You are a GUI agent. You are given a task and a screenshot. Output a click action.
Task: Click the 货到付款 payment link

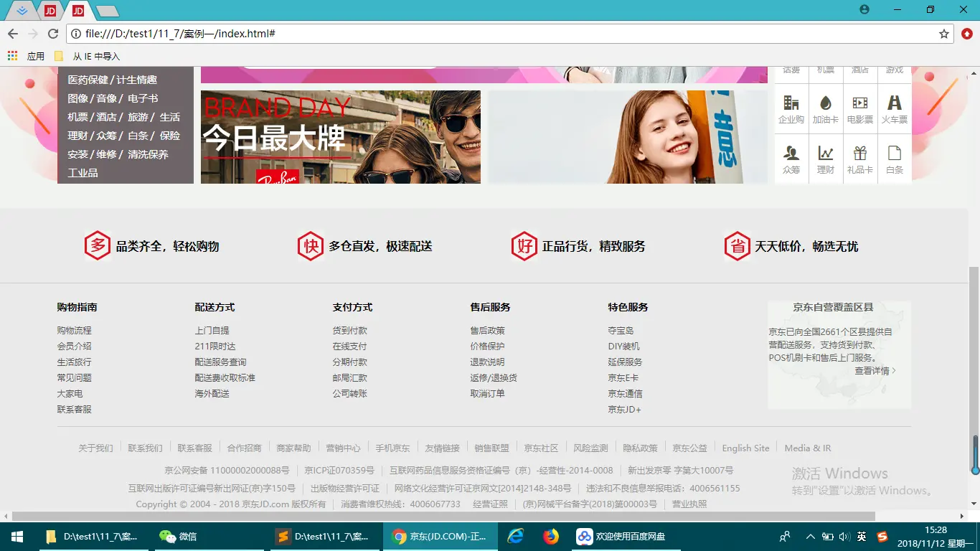pyautogui.click(x=349, y=331)
